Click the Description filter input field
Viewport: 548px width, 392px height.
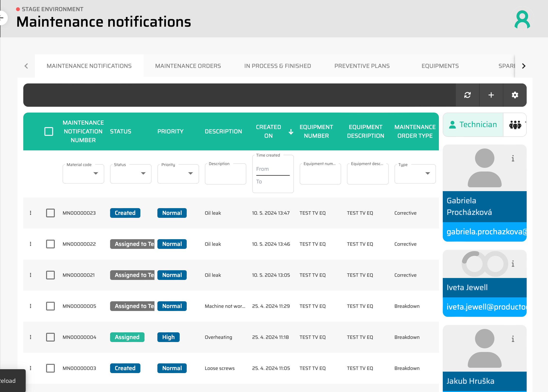225,174
